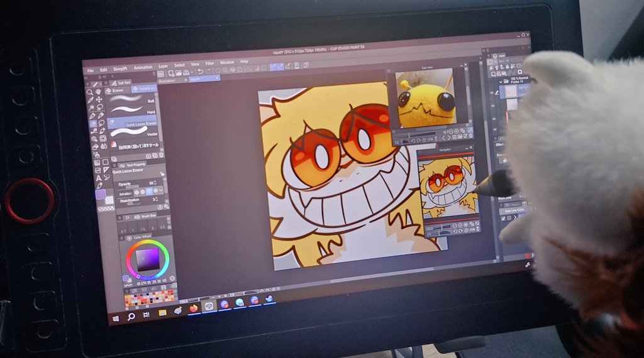Select the Pencil tool in the tool palette
The width and height of the screenshot is (644, 358).
101,115
